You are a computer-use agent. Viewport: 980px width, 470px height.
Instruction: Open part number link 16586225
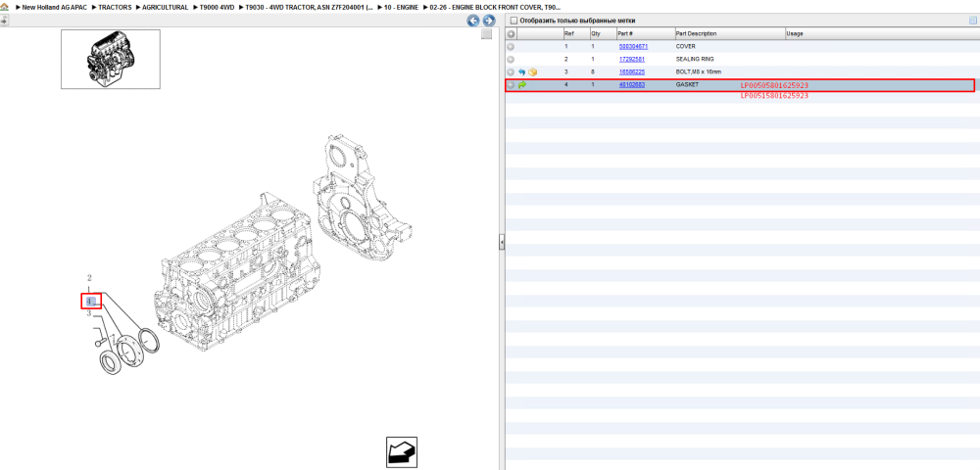coord(632,71)
